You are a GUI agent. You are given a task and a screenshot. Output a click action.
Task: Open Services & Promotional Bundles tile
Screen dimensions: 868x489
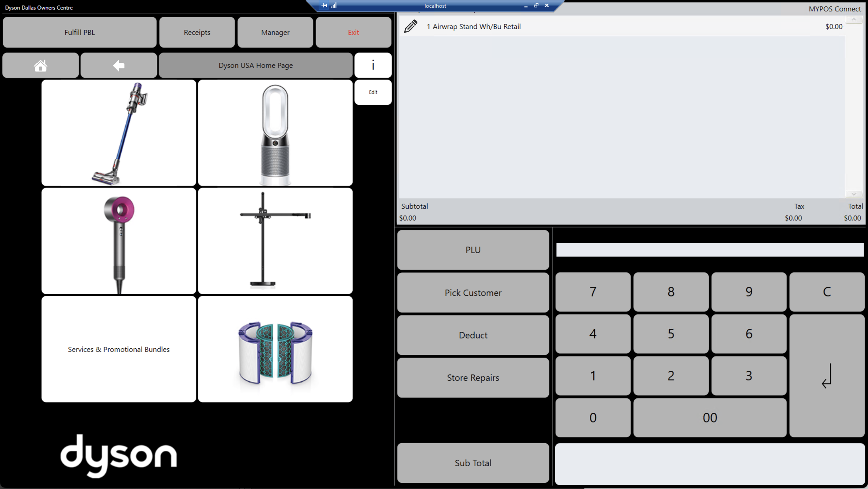[x=119, y=349]
